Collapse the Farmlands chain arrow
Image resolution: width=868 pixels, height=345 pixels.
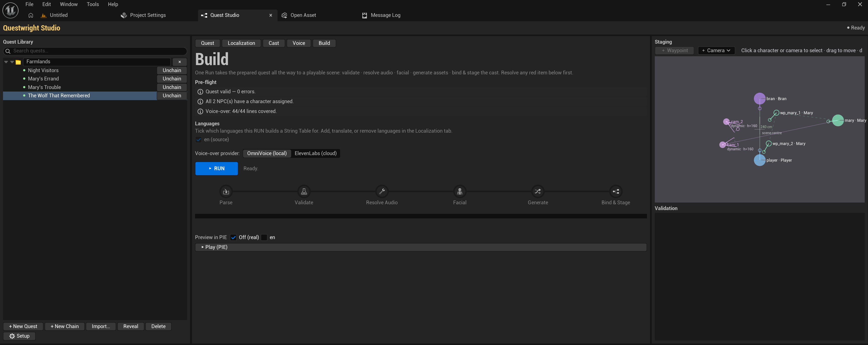(6, 62)
